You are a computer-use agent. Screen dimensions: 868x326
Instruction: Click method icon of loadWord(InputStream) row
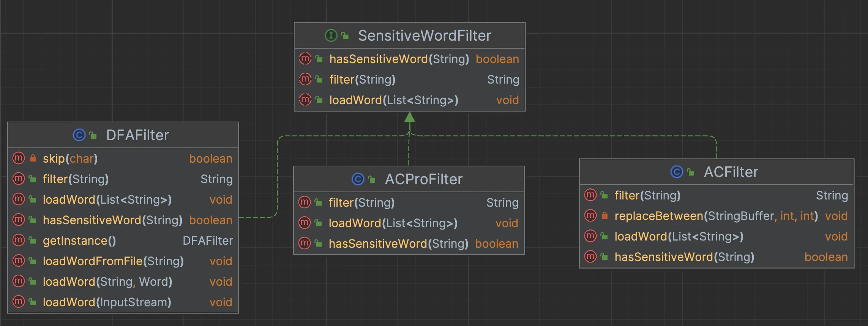pos(19,302)
